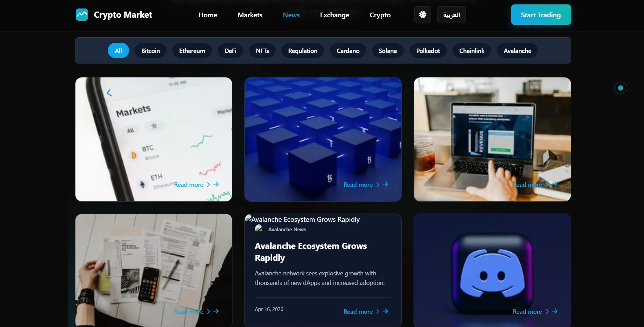The image size is (644, 327).
Task: Click Read more on Avalanche Ecosystem card
Action: tap(358, 312)
